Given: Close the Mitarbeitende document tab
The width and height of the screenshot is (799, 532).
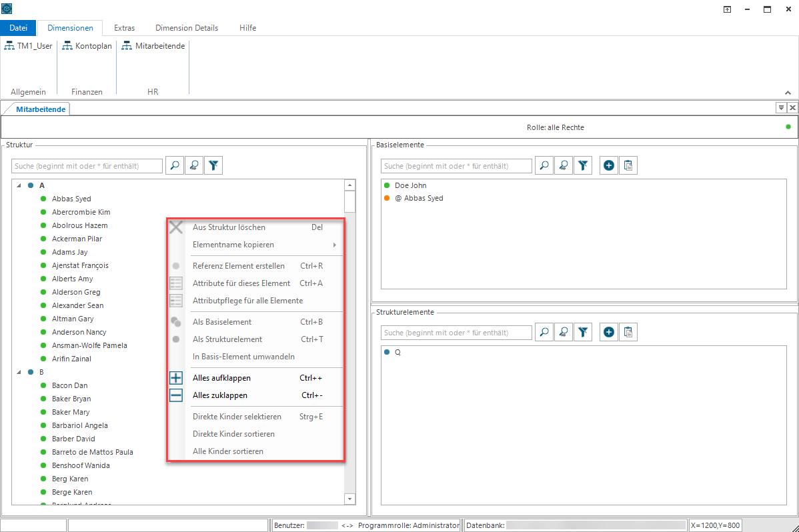Looking at the screenshot, I should click(x=792, y=107).
